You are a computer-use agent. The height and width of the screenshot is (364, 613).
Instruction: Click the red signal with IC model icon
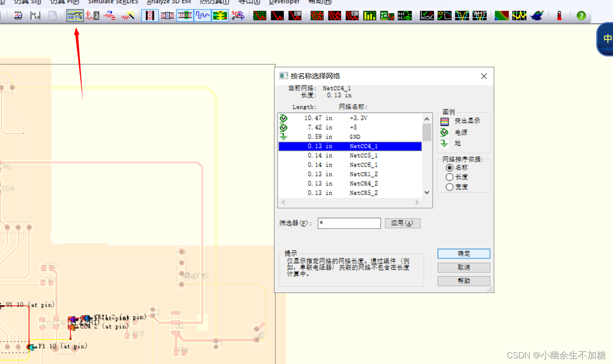coord(92,15)
